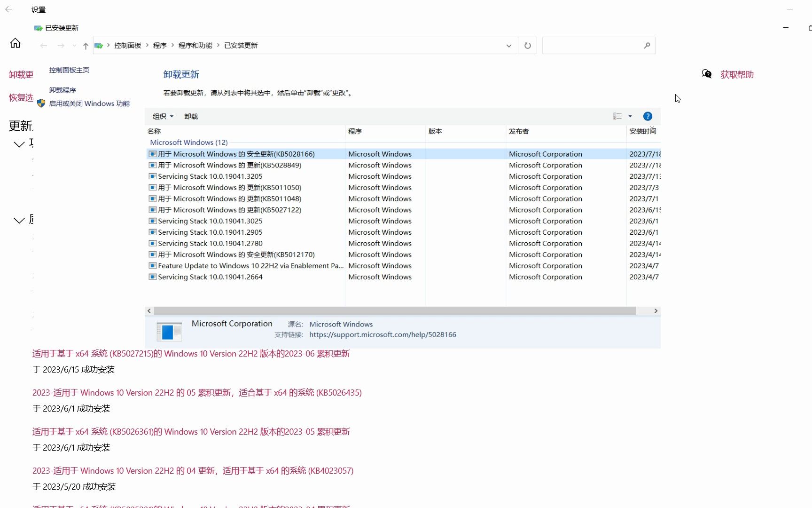Viewport: 812px width, 508px height.
Task: Sort by the 安装时间 column header
Action: (x=643, y=131)
